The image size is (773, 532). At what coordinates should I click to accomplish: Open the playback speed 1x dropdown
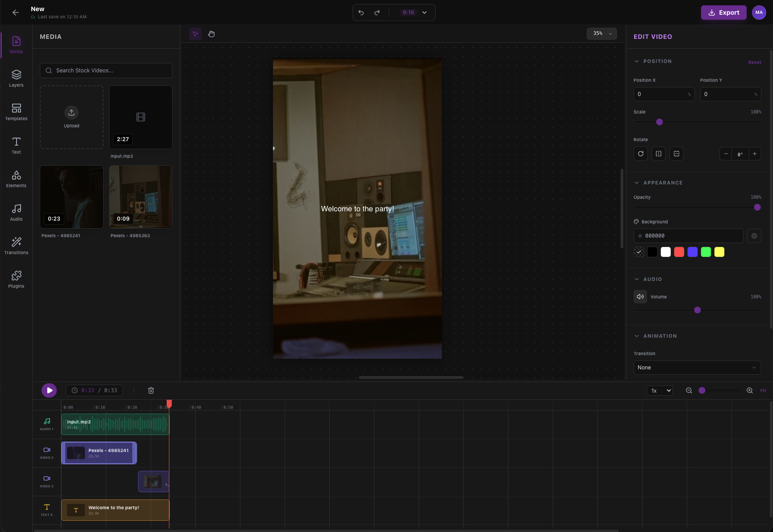click(x=660, y=390)
